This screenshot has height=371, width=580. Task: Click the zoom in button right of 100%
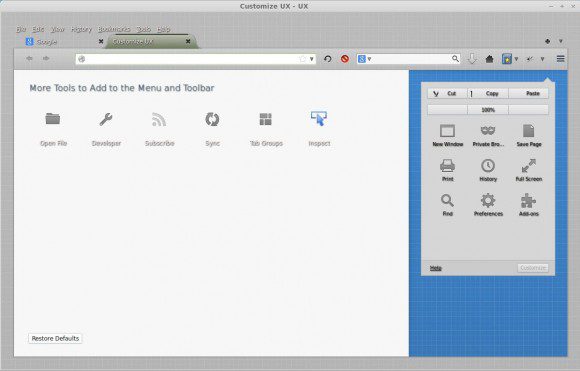[529, 110]
